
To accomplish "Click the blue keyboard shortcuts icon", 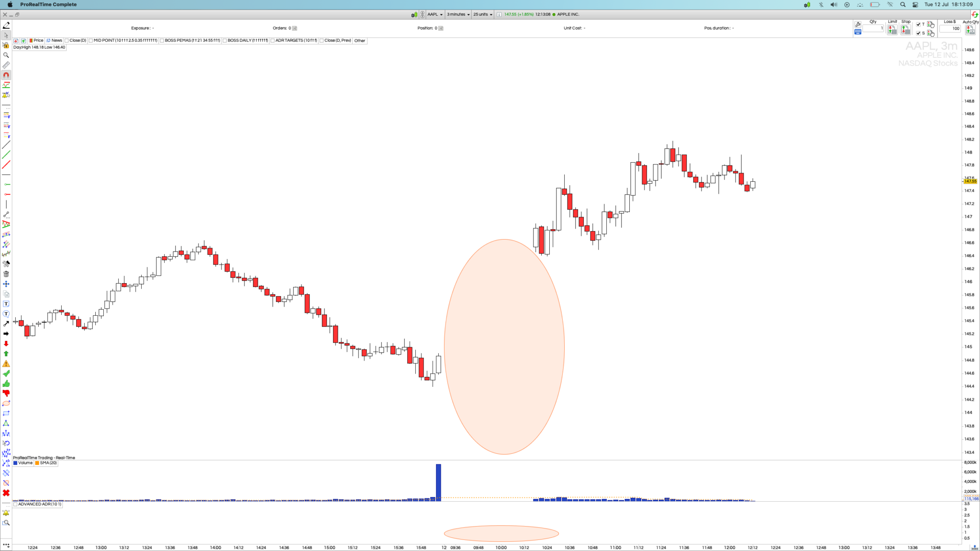I will click(x=857, y=32).
